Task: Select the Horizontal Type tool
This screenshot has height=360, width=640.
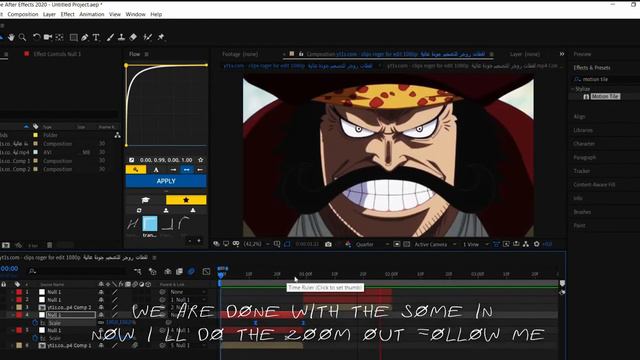Action: (96, 37)
